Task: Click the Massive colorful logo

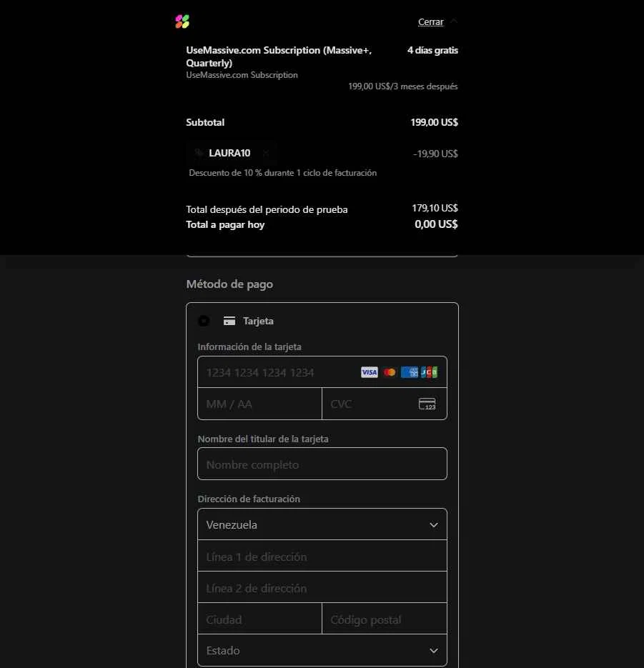Action: pos(182,21)
